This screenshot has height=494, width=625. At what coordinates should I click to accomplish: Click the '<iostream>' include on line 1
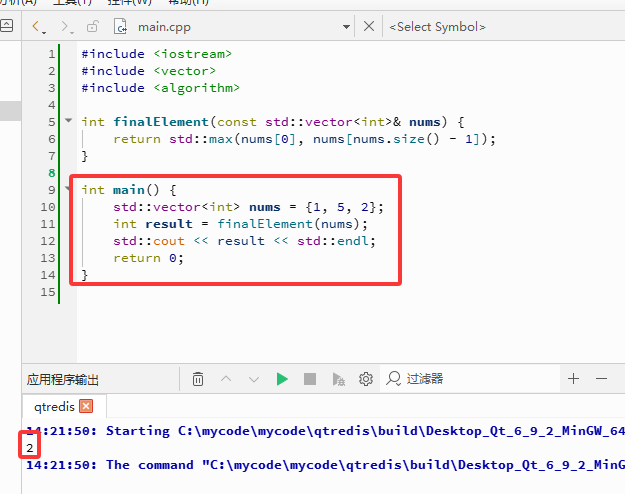(x=193, y=54)
